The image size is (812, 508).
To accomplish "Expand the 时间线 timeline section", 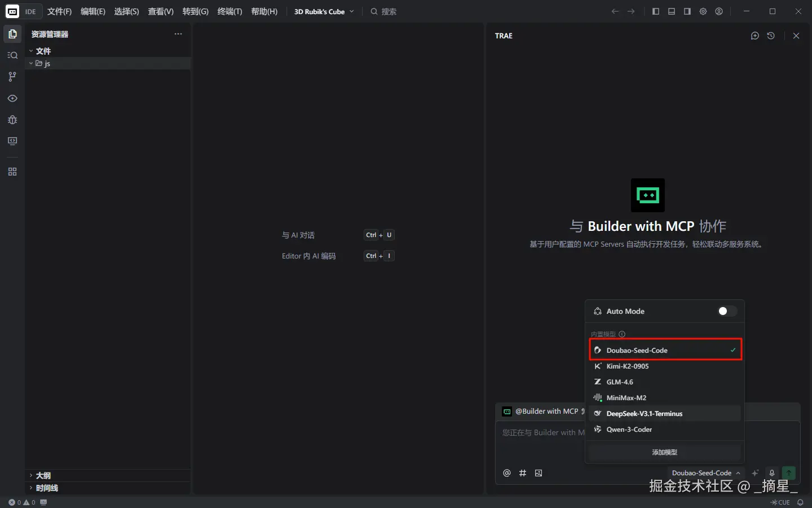I will coord(108,488).
